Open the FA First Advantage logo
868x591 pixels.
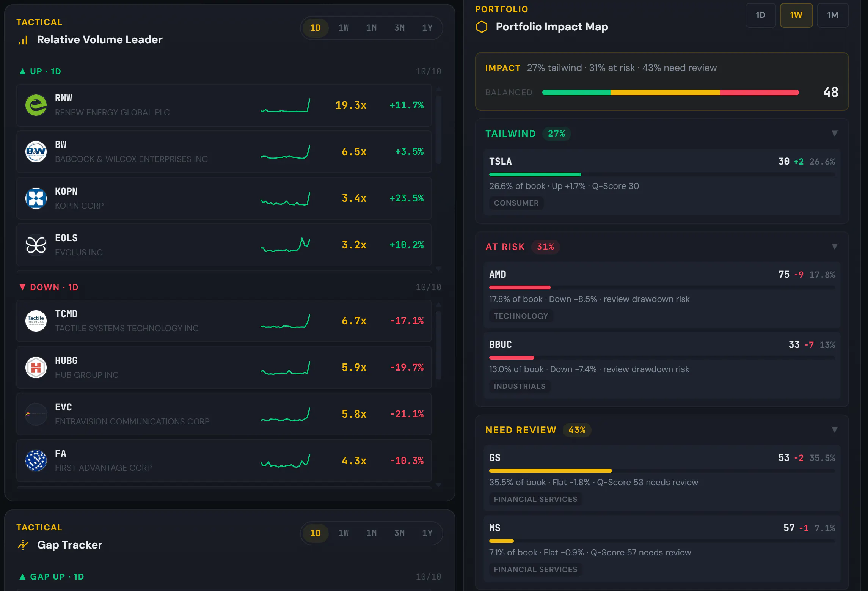pyautogui.click(x=36, y=461)
